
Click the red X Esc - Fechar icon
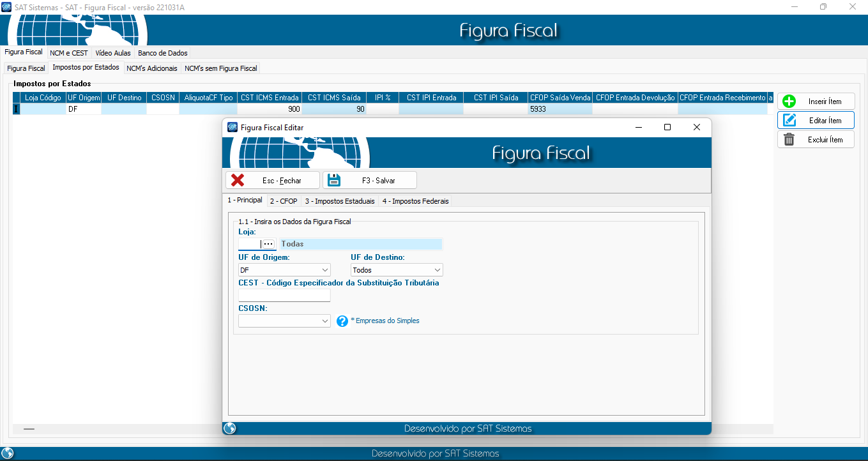238,180
